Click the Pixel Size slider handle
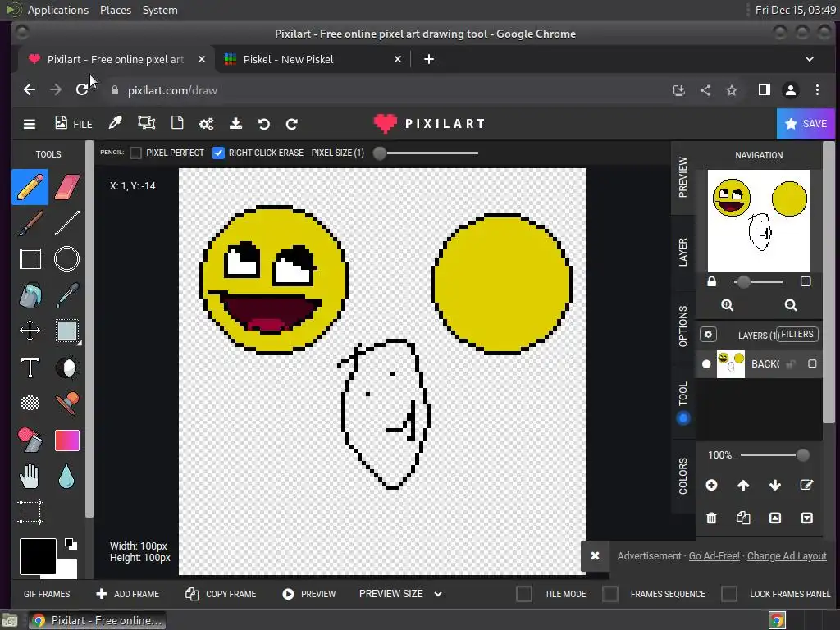 click(x=379, y=153)
